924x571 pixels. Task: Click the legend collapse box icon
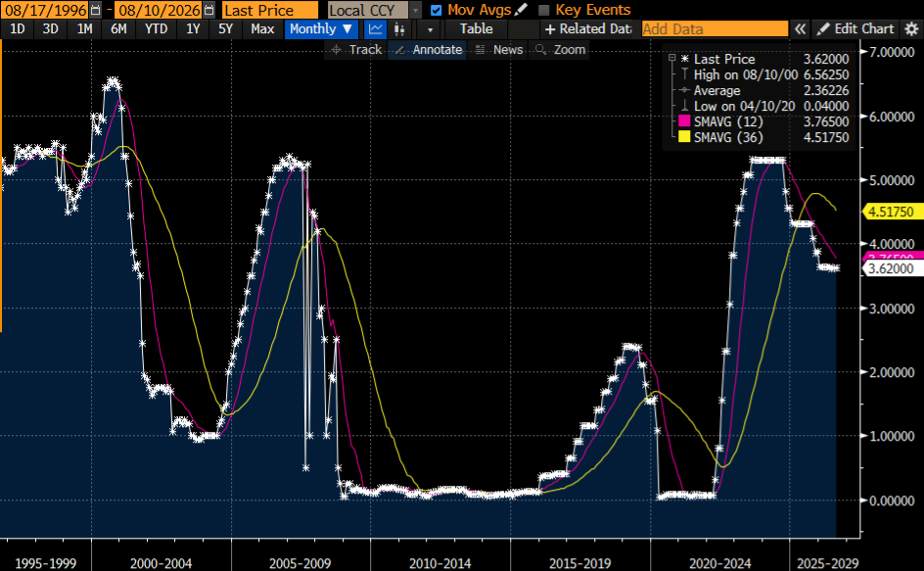pyautogui.click(x=671, y=58)
